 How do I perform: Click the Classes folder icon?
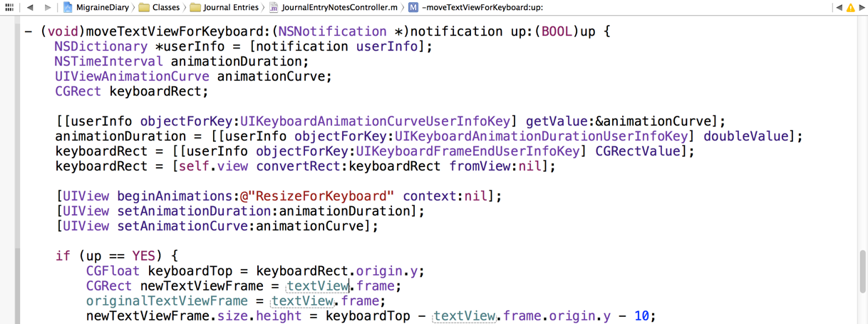144,8
